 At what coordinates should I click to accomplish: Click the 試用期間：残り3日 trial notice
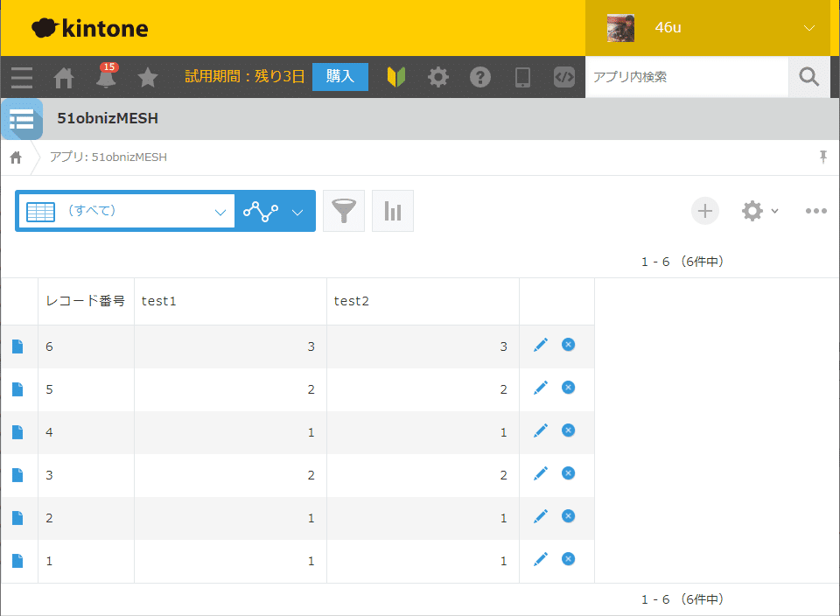pos(245,77)
